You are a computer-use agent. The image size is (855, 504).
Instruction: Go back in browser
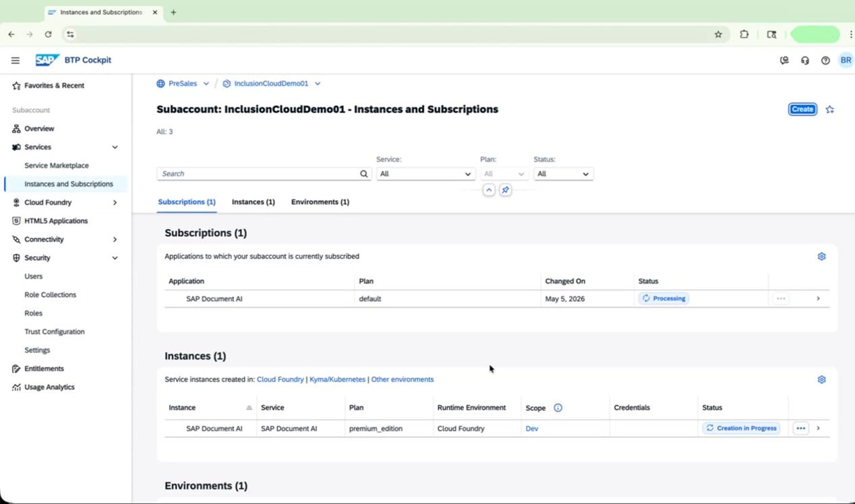pyautogui.click(x=11, y=34)
